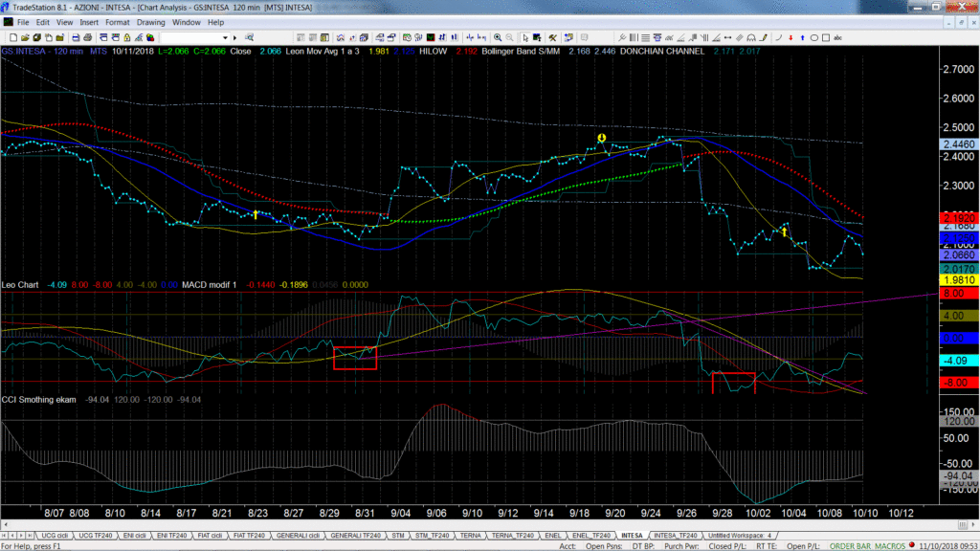Open the View menu
The height and width of the screenshot is (551, 980).
tap(64, 23)
